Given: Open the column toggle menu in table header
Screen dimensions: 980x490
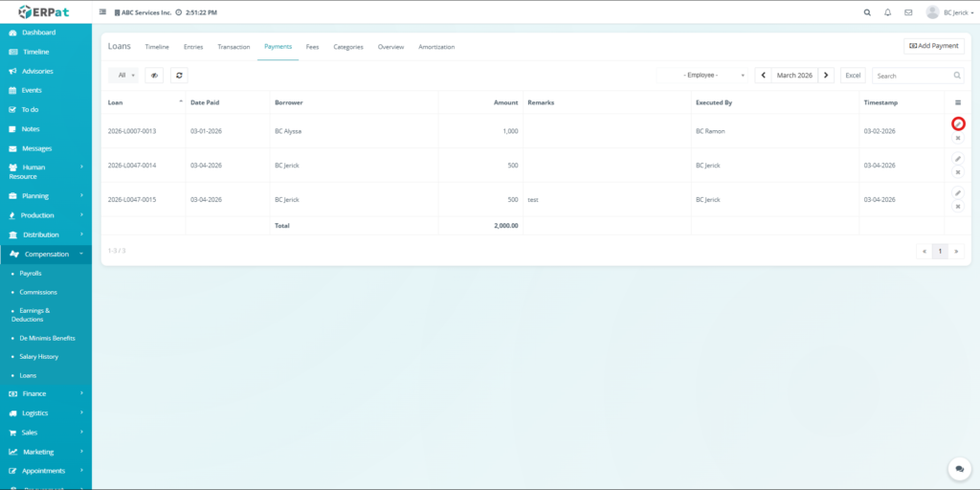Looking at the screenshot, I should click(x=957, y=102).
